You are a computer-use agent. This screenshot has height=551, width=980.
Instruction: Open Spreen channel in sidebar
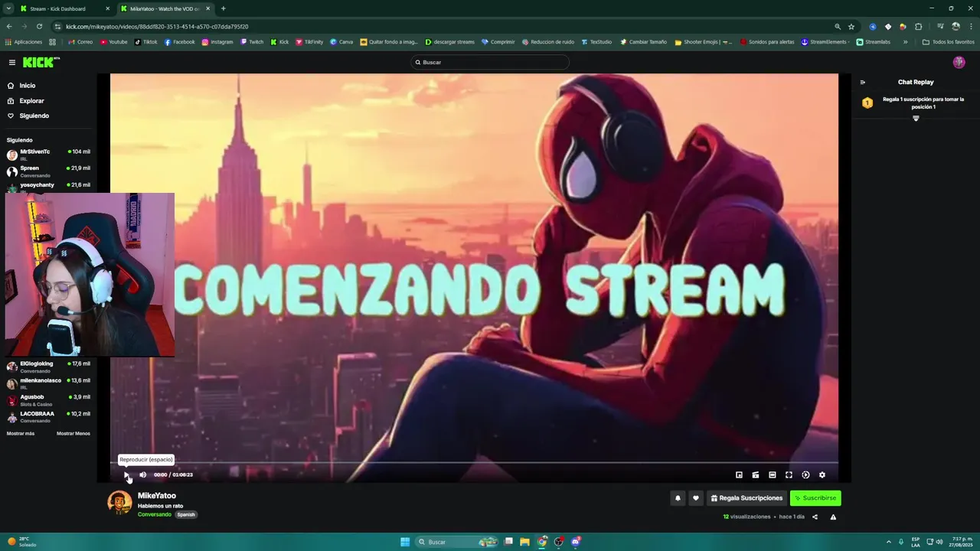click(48, 171)
